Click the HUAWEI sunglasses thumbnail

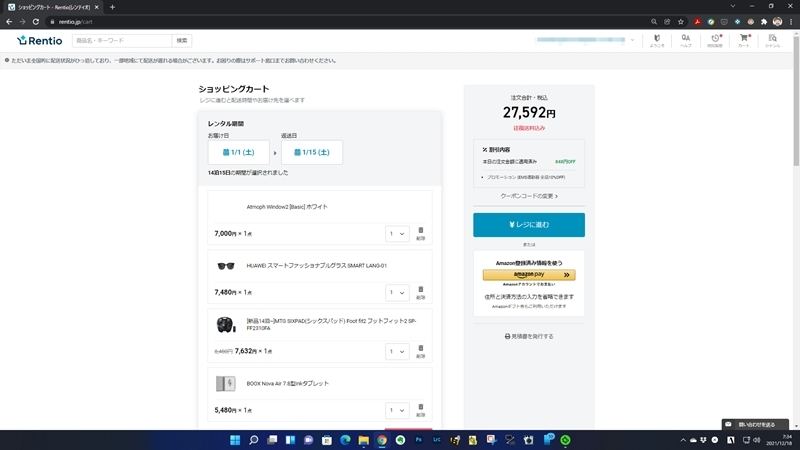point(226,266)
